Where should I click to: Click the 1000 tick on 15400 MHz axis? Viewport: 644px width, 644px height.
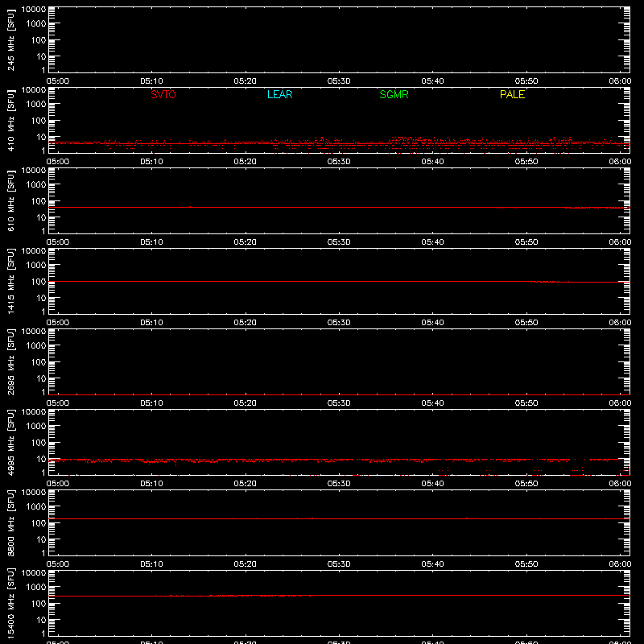point(36,588)
